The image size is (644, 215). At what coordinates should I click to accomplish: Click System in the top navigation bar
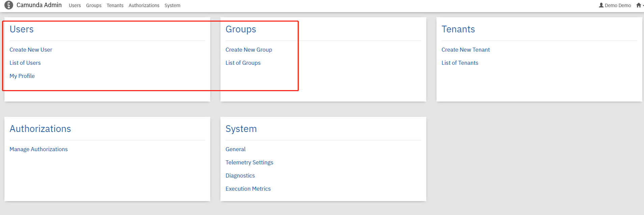pos(172,5)
